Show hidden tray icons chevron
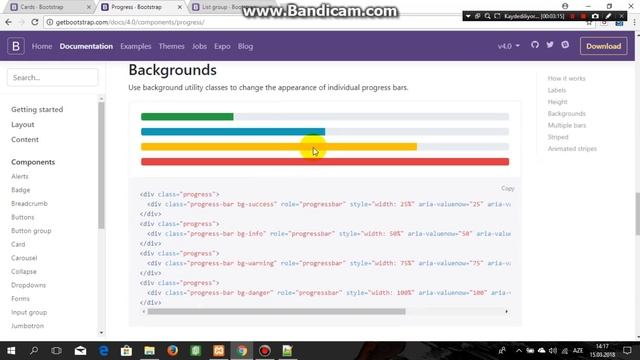 pos(518,351)
